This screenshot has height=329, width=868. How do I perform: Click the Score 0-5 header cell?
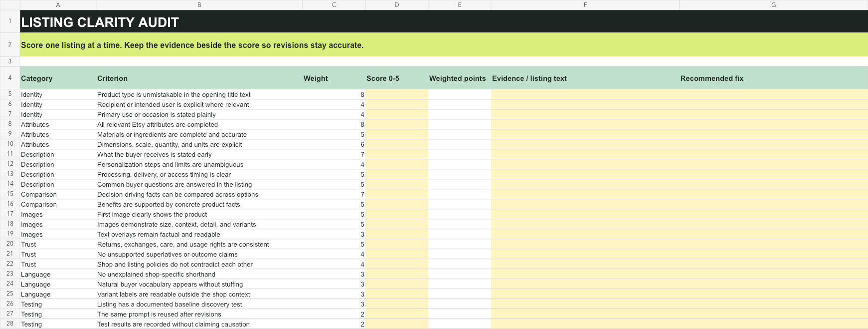pyautogui.click(x=397, y=78)
